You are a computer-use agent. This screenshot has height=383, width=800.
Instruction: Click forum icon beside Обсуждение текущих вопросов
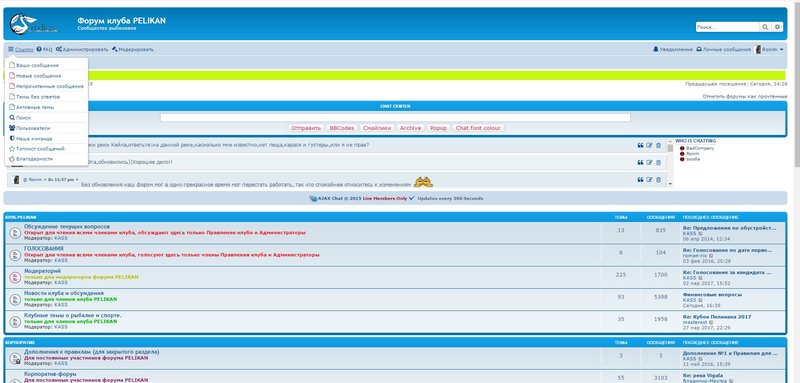point(15,233)
